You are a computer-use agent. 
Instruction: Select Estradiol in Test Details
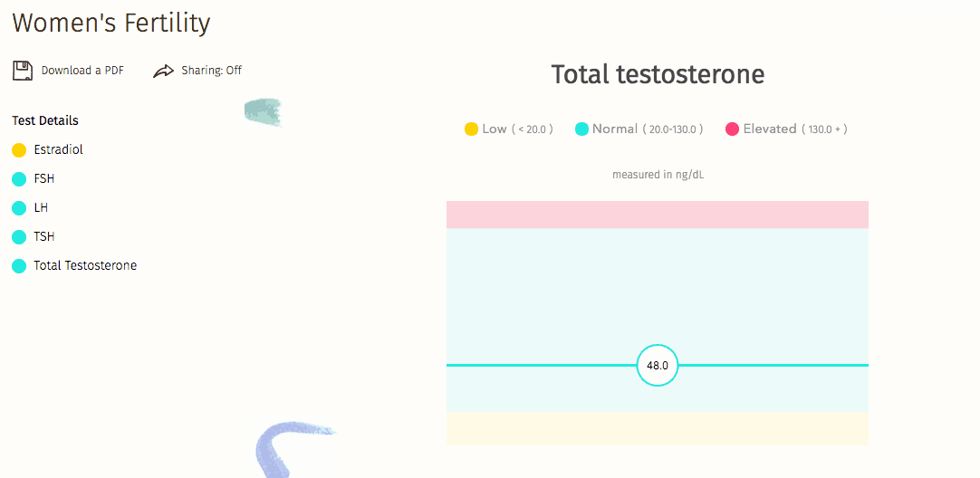[58, 150]
